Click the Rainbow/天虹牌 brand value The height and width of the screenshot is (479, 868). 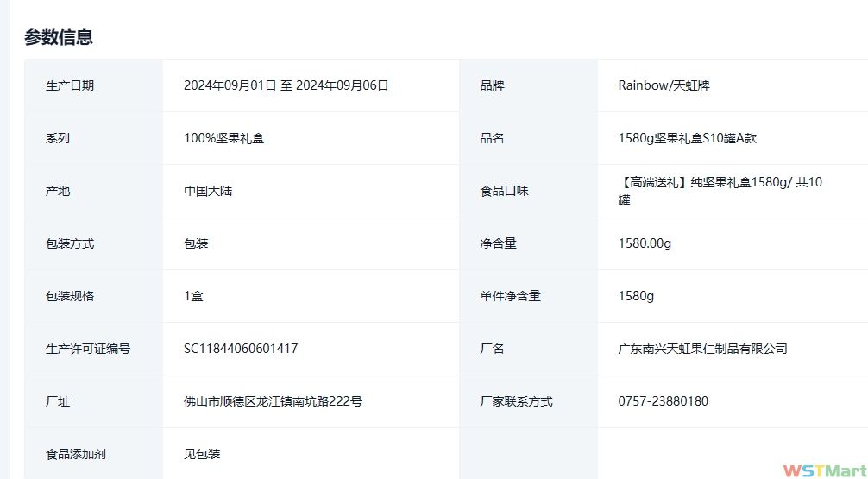click(x=664, y=85)
